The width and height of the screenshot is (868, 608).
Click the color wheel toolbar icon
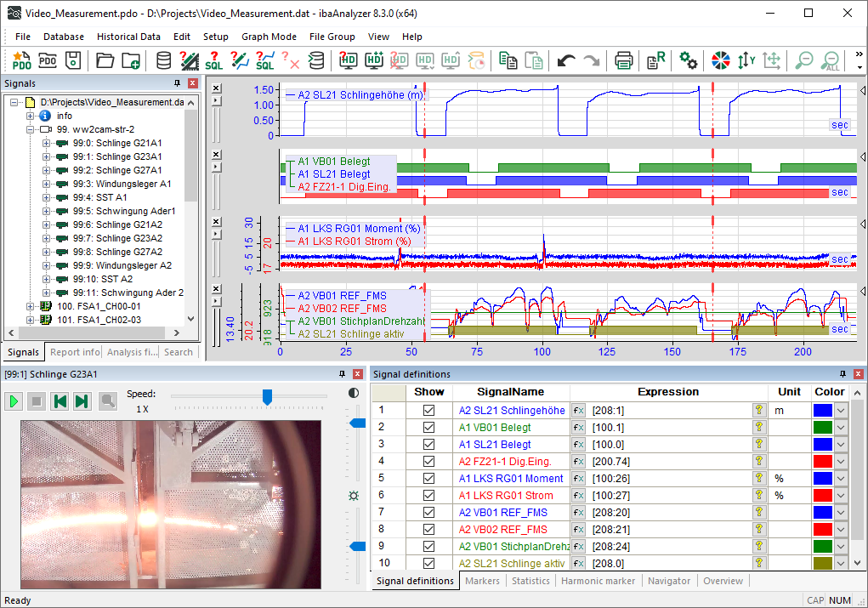pos(721,60)
